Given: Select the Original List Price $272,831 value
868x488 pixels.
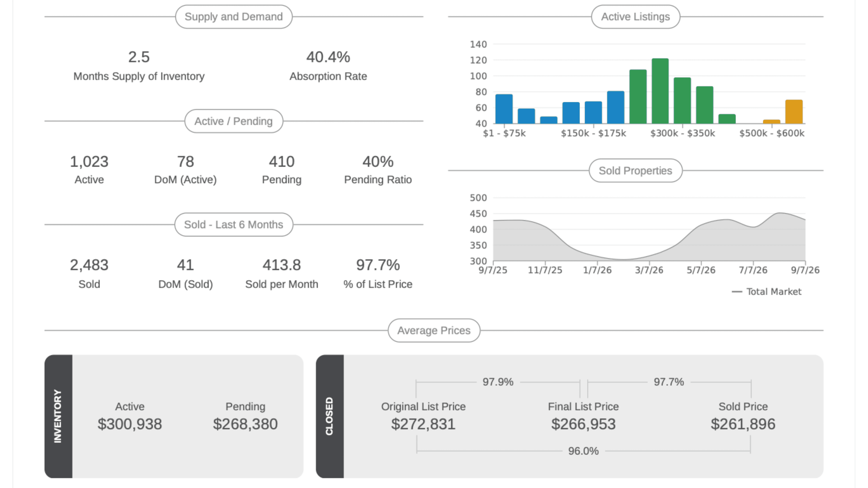Looking at the screenshot, I should pos(423,424).
